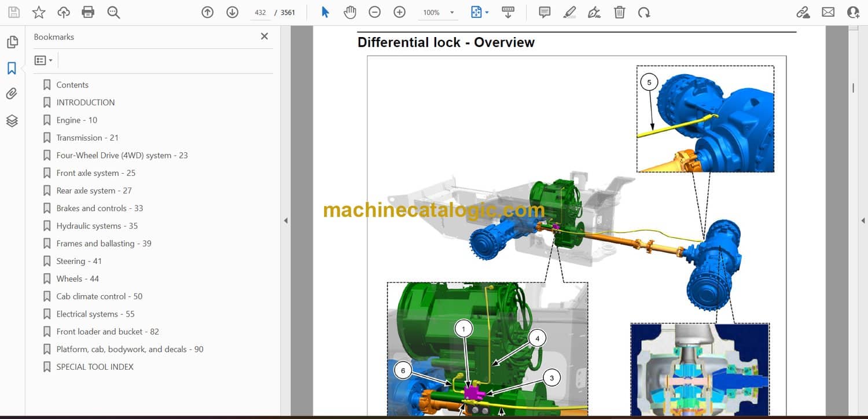Add a comment with sticky note tool
The width and height of the screenshot is (868, 419).
544,12
